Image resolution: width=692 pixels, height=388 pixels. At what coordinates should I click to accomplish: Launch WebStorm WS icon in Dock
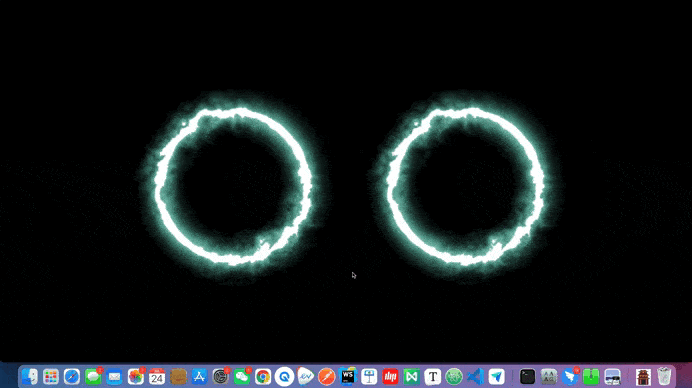[348, 377]
